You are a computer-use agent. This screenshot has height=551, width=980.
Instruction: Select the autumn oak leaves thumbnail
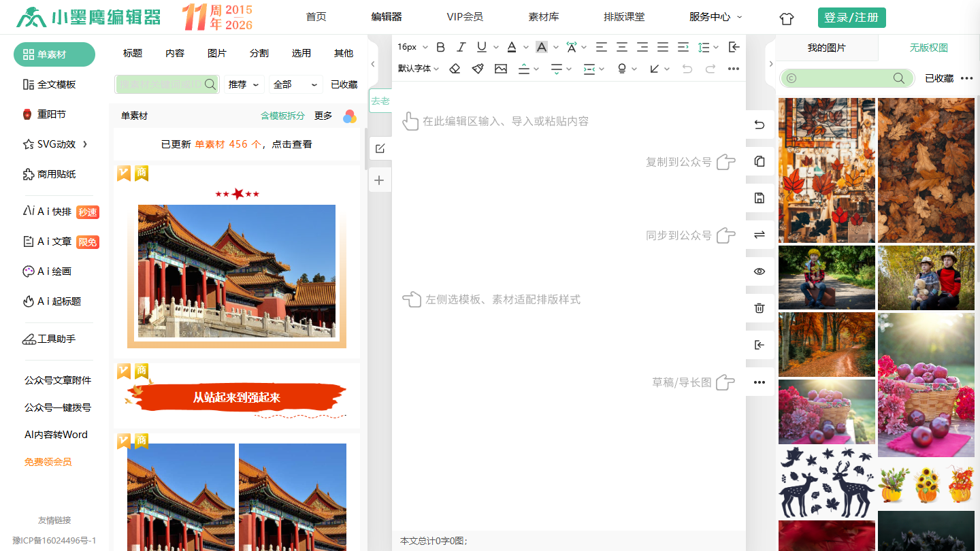pos(926,170)
